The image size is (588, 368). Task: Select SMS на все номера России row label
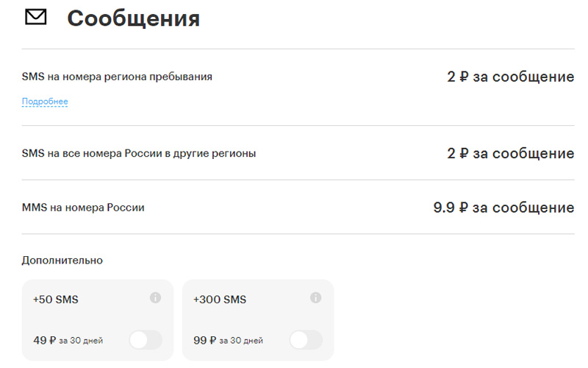tap(139, 153)
